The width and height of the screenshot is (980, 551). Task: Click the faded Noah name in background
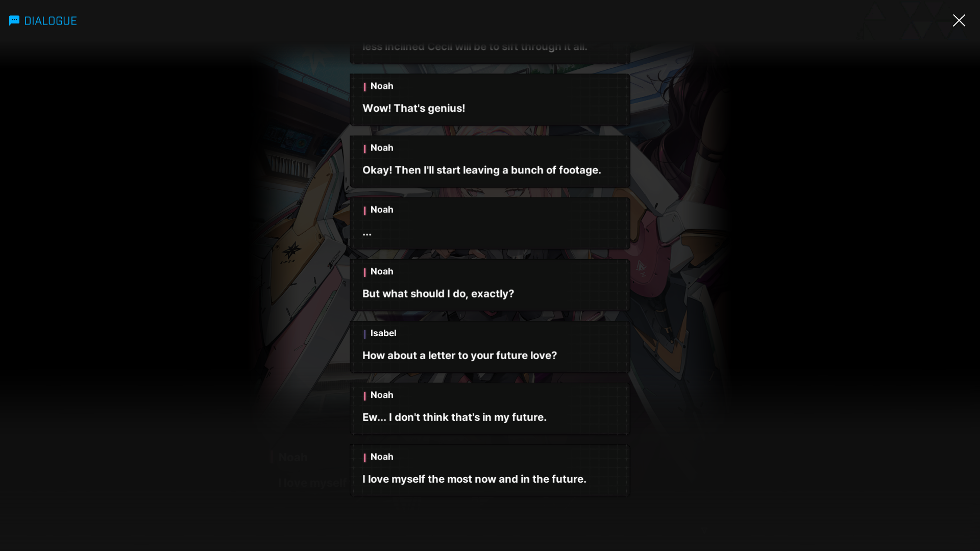point(293,457)
